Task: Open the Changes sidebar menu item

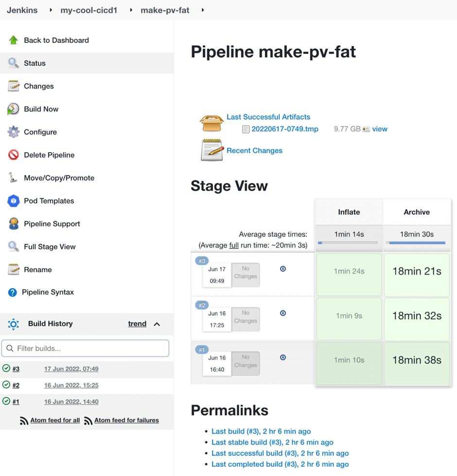Action: pyautogui.click(x=39, y=86)
